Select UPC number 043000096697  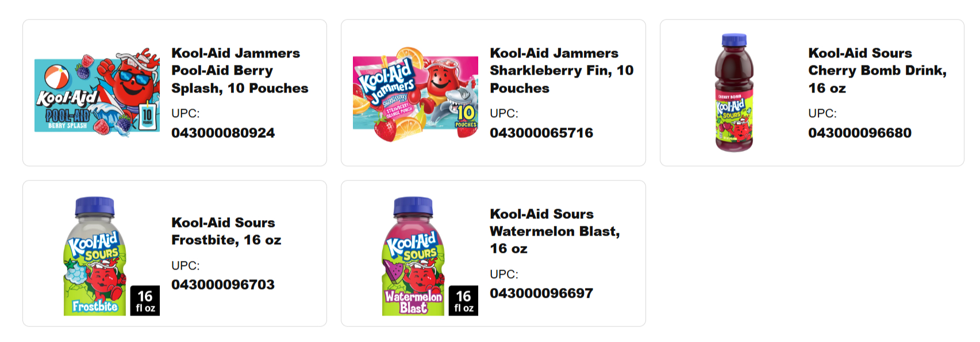tap(541, 293)
